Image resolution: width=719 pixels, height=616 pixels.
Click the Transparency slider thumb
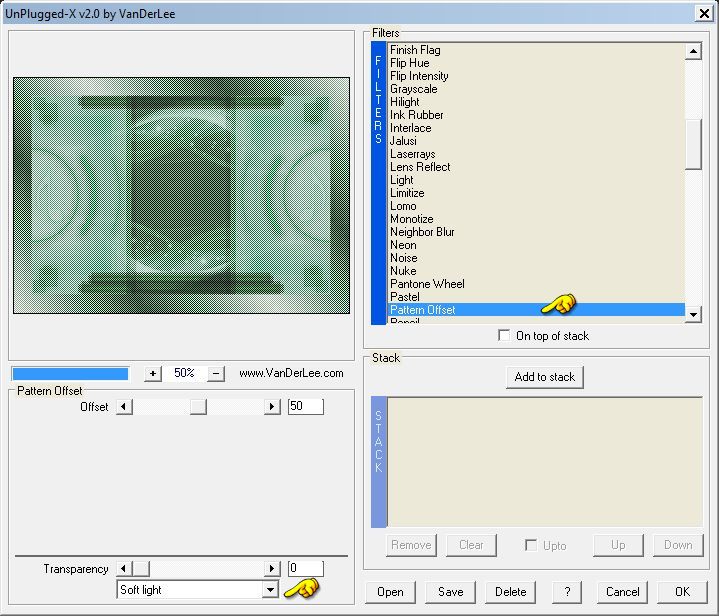[141, 569]
